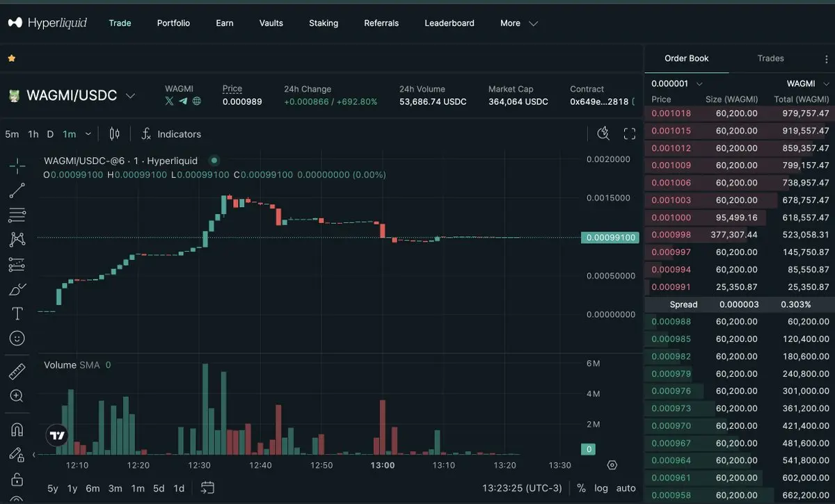835x504 pixels.
Task: Select the 5m chart interval
Action: (12, 134)
